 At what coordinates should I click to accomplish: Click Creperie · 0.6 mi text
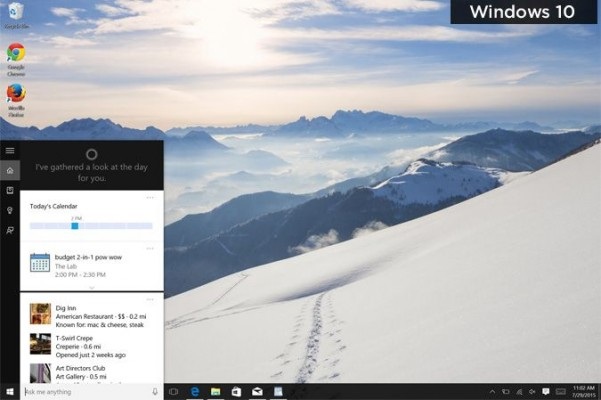click(x=78, y=347)
